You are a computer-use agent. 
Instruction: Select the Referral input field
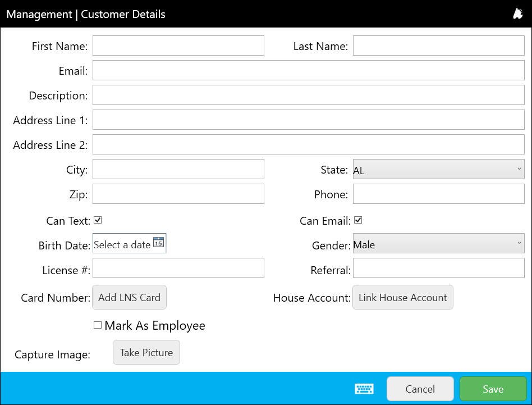438,269
